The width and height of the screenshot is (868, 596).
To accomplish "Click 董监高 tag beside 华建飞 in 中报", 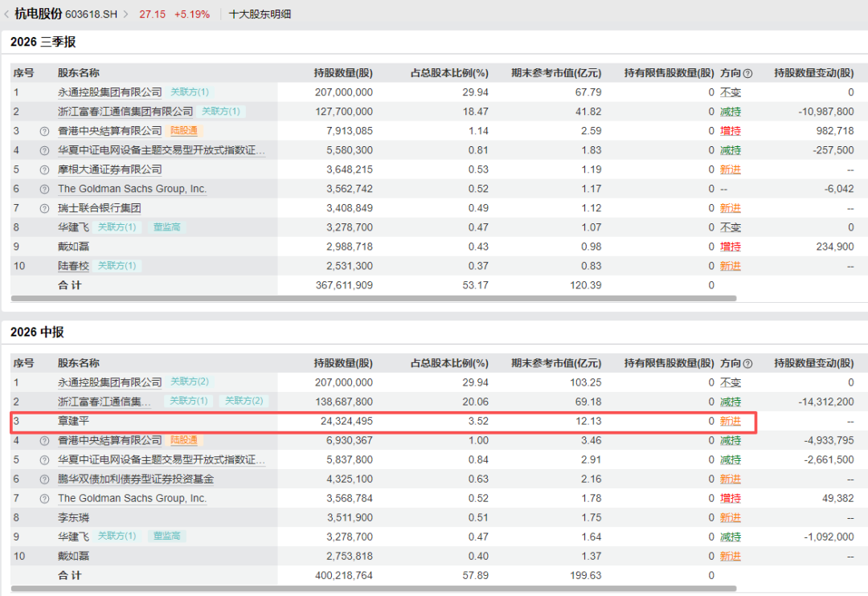I will coord(166,536).
